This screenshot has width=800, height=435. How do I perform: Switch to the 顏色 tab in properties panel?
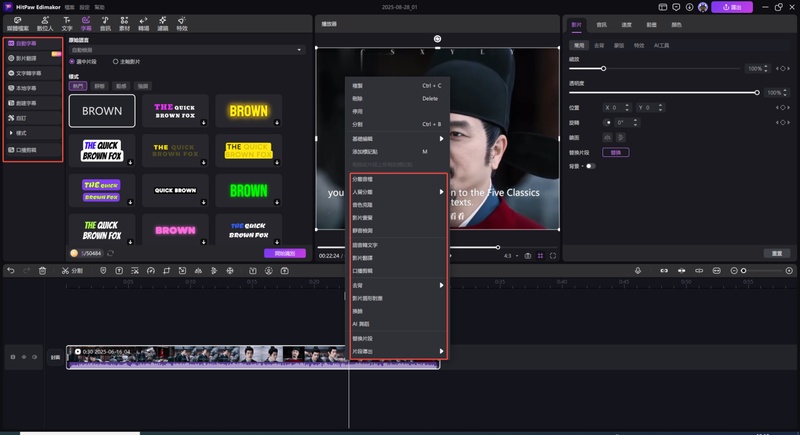[x=677, y=24]
